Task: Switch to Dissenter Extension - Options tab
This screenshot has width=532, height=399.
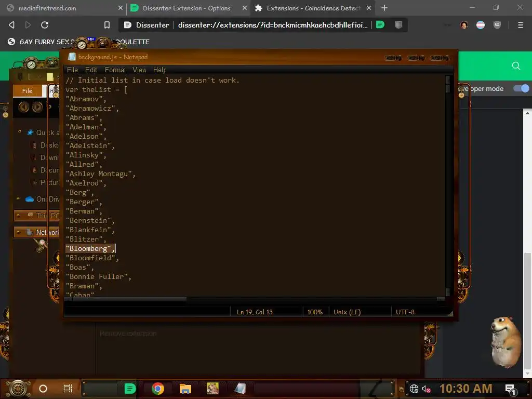Action: point(188,8)
